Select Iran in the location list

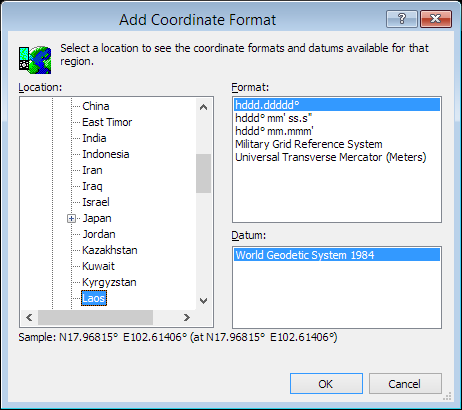(x=92, y=170)
